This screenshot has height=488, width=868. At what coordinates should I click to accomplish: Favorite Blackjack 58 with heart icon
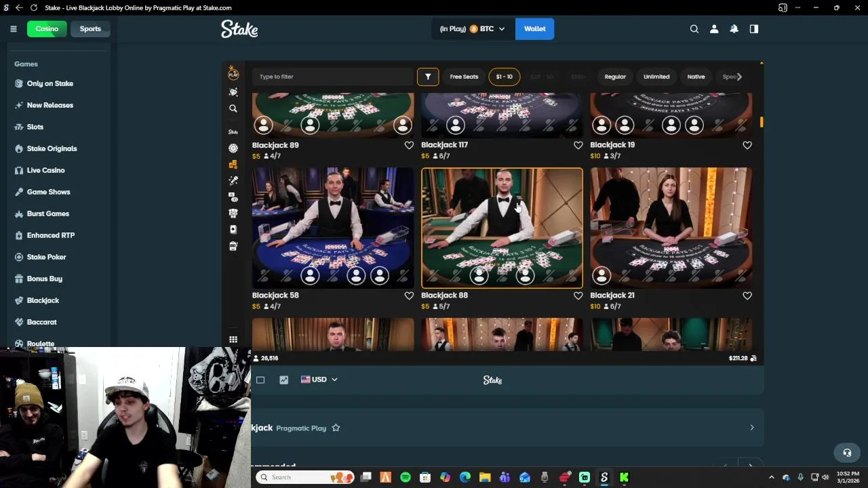[409, 296]
